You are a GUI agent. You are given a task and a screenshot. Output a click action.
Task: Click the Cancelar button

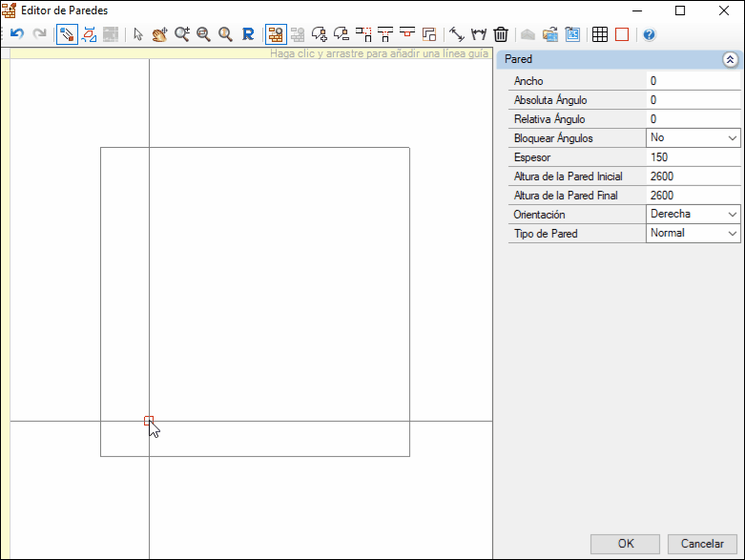pos(702,544)
